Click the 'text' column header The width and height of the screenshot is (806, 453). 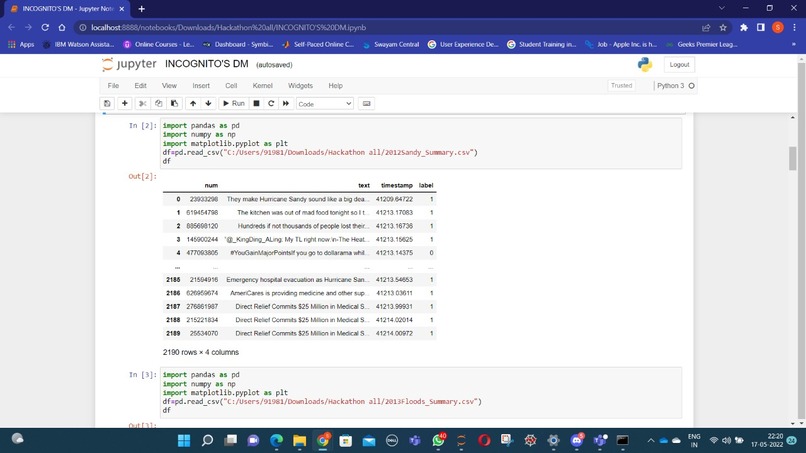(x=364, y=185)
